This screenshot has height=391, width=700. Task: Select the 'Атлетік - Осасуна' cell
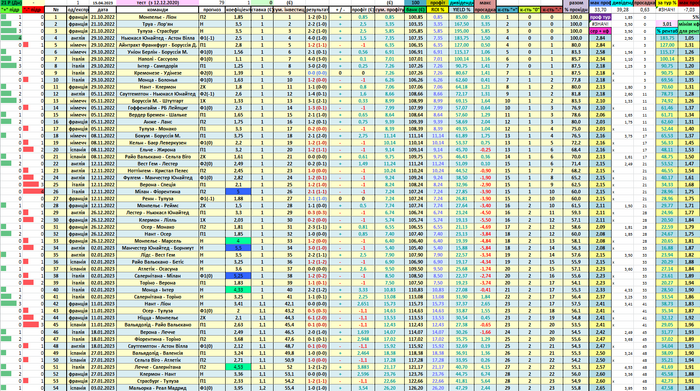coord(158,269)
